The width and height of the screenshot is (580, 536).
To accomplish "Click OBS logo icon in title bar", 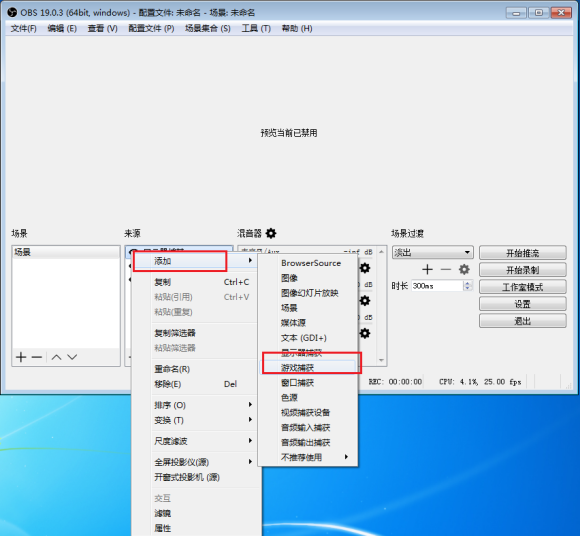I will coord(12,13).
